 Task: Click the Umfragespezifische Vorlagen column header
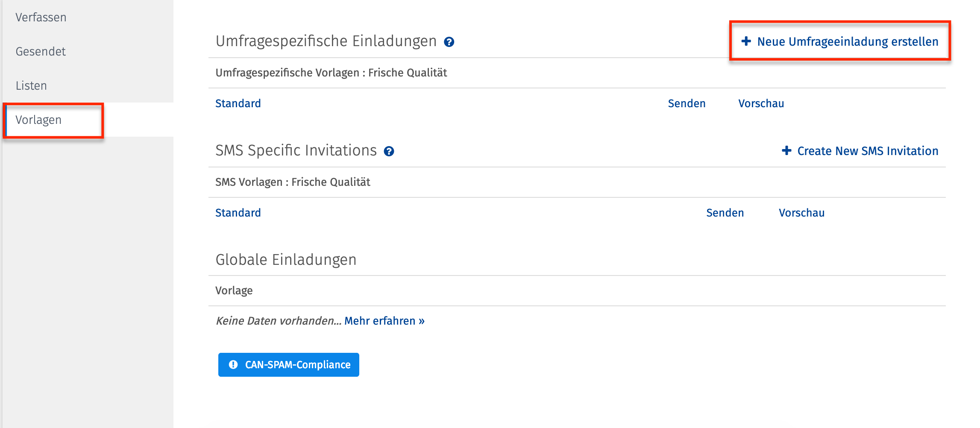click(331, 73)
